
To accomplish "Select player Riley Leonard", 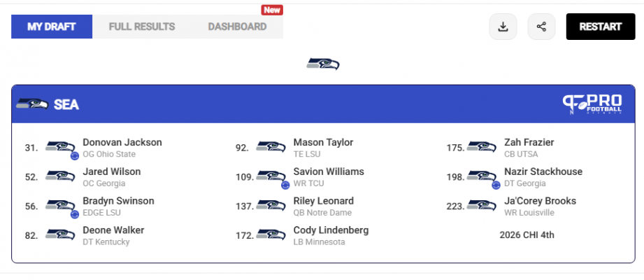I will [x=323, y=201].
